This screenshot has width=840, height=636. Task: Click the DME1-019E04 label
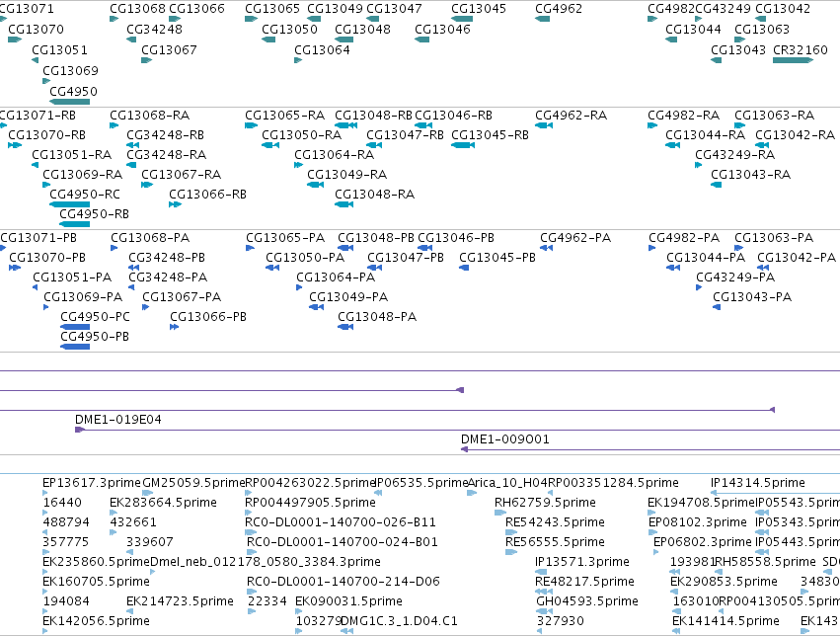point(117,419)
